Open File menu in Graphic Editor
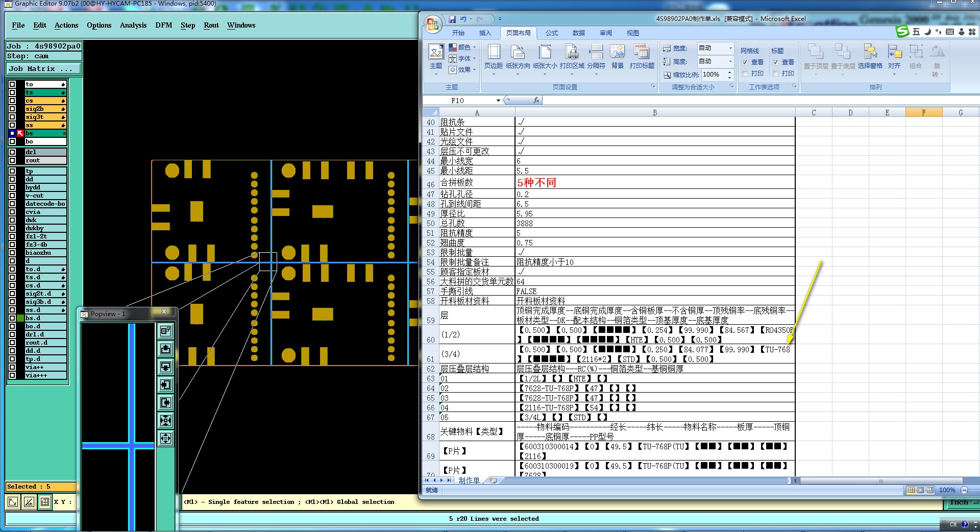This screenshot has height=532, width=980. click(18, 25)
